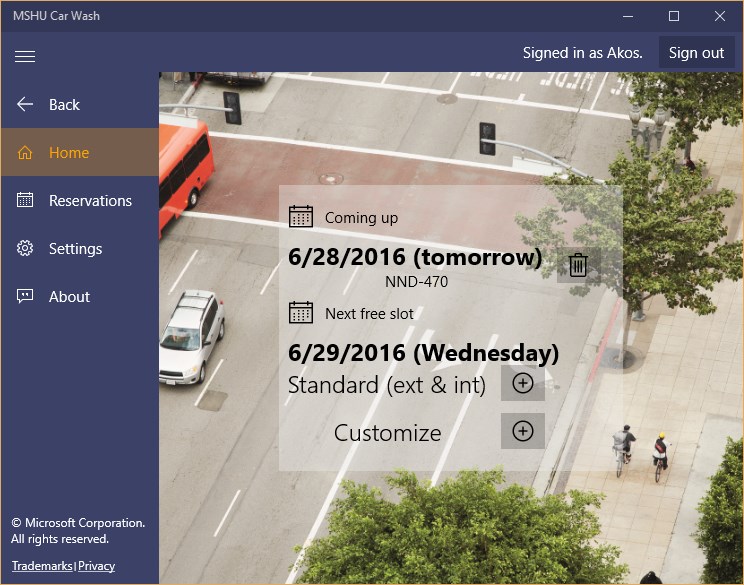Image resolution: width=744 pixels, height=585 pixels.
Task: Click the Standard (ext & int) label
Action: click(x=387, y=385)
